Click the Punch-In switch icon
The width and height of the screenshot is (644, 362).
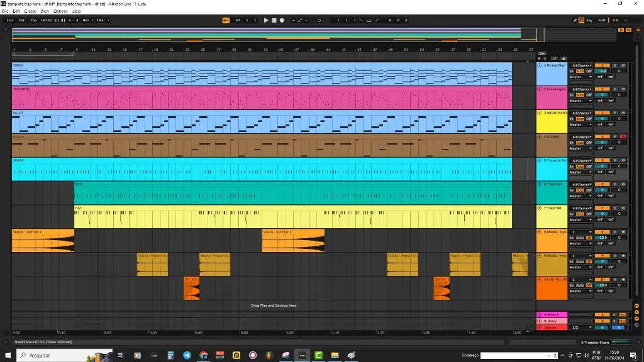point(362,20)
